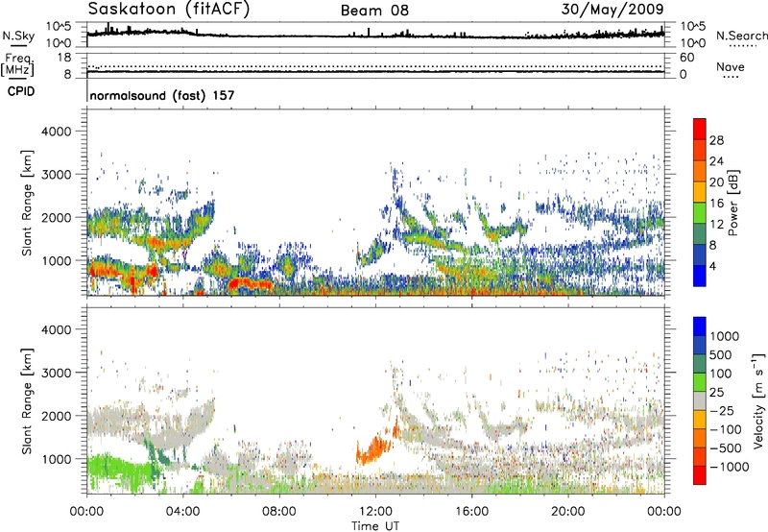Click the "Freq. [MHz]" axis label
This screenshot has width=768, height=532.
(x=18, y=64)
